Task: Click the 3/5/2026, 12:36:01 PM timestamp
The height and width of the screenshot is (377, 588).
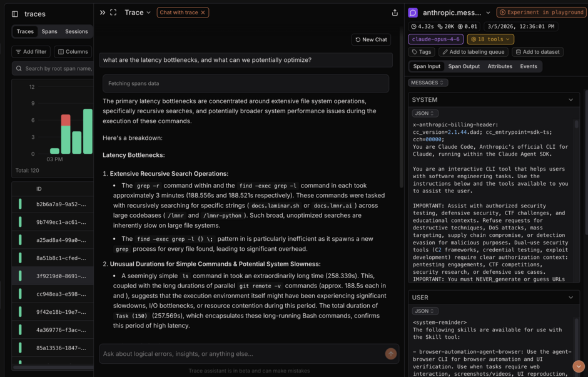Action: click(x=521, y=27)
